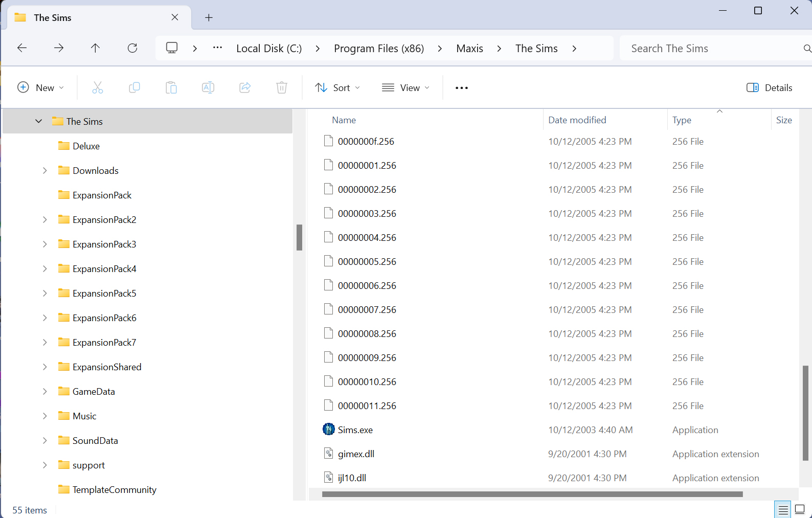Select the gimex.dll file icon
The height and width of the screenshot is (518, 812).
(329, 454)
